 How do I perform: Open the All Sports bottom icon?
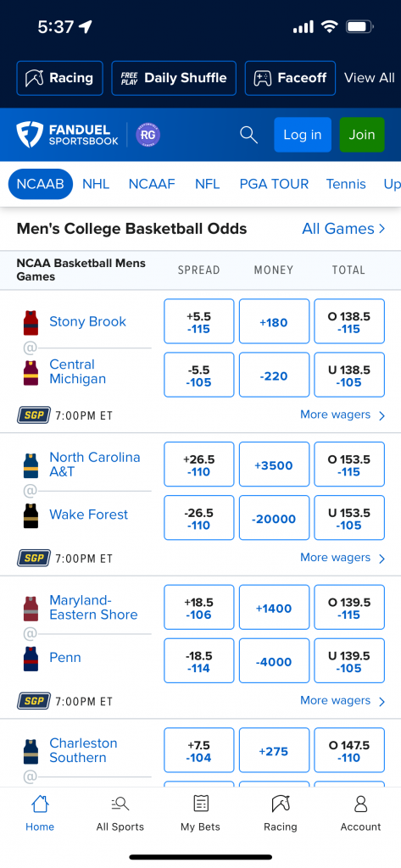click(x=120, y=813)
